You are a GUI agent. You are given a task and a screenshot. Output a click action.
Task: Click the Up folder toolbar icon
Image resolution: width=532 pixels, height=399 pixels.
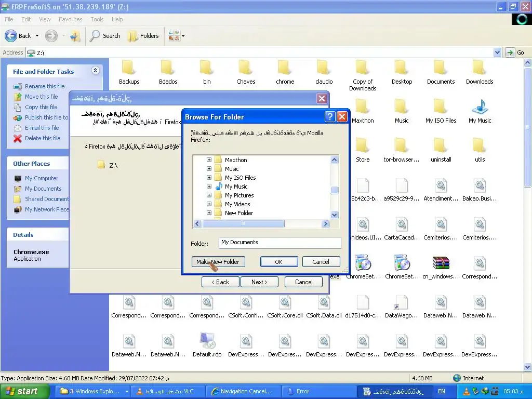[x=75, y=36]
